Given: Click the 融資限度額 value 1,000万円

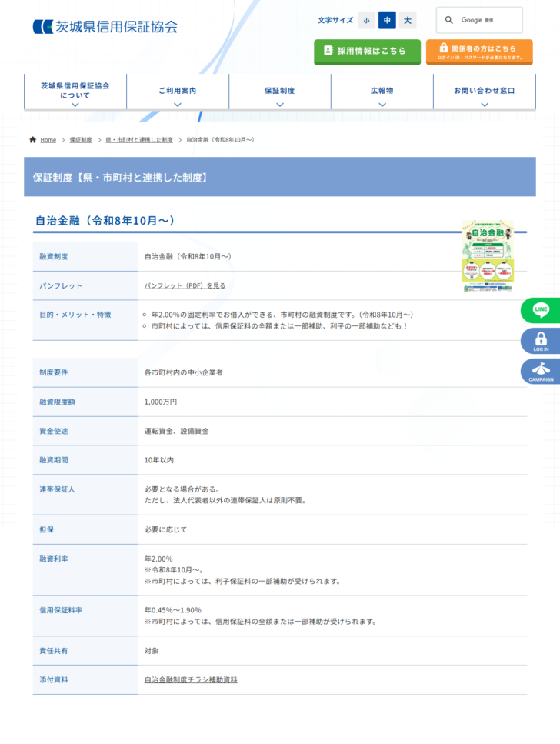Looking at the screenshot, I should pos(161,402).
